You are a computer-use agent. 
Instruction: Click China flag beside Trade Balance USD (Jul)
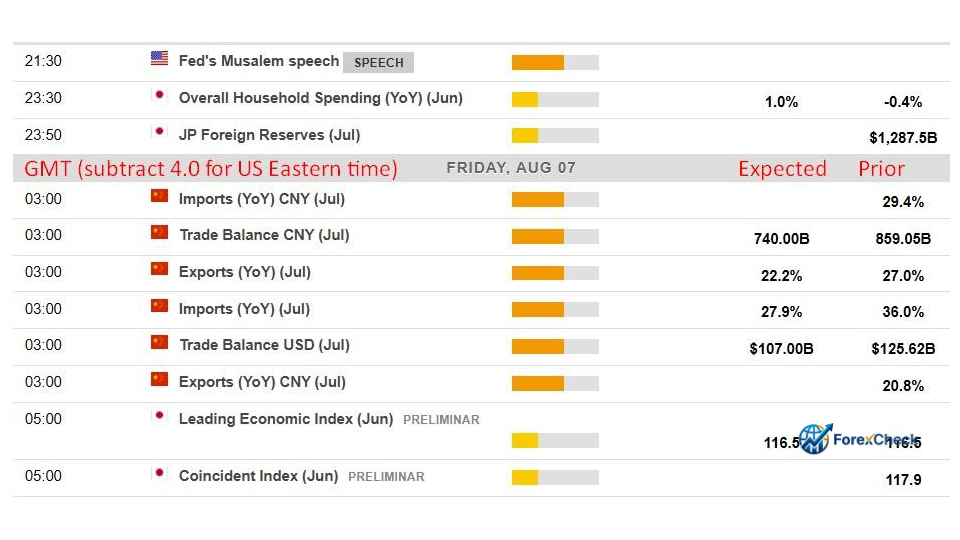159,342
